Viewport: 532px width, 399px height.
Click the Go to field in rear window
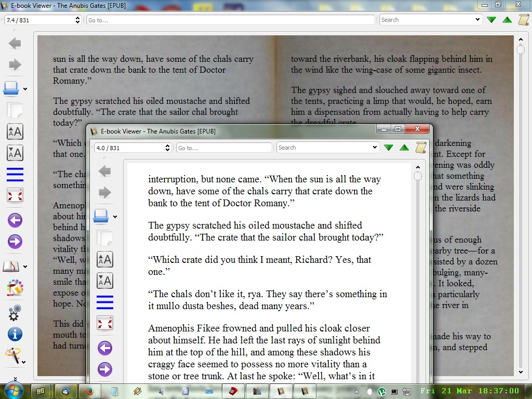[230, 20]
